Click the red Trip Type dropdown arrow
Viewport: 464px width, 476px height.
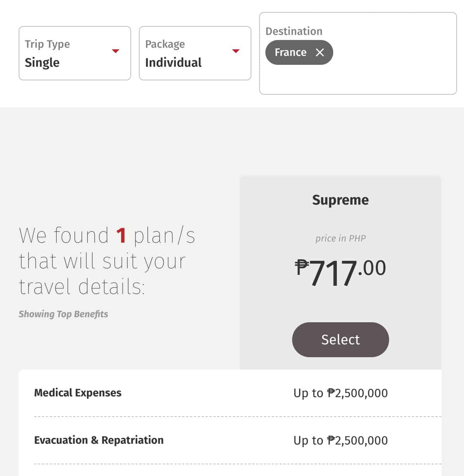pyautogui.click(x=115, y=51)
